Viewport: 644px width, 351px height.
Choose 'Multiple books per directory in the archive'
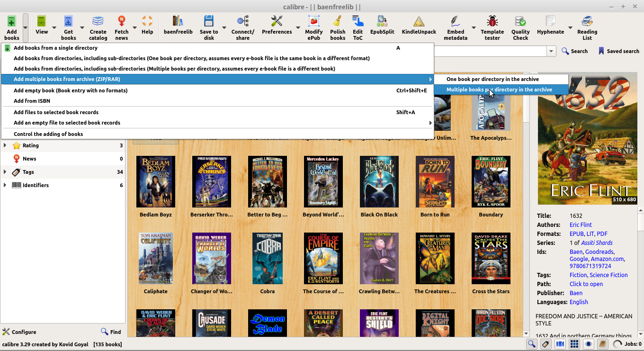point(501,90)
